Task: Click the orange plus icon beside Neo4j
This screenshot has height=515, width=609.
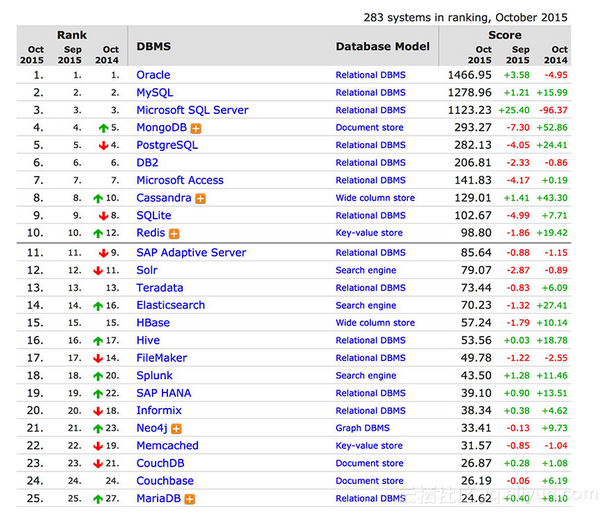Action: (176, 429)
